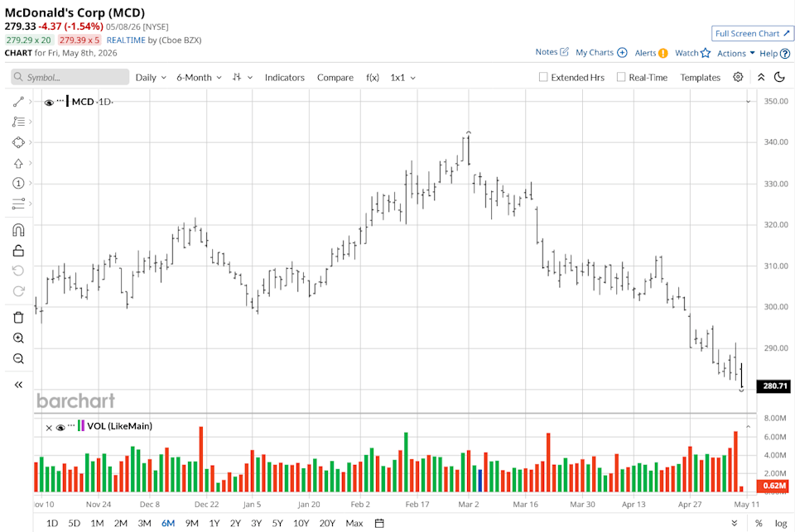The image size is (795, 532).
Task: Click the 280.71 last price label
Action: (x=773, y=386)
